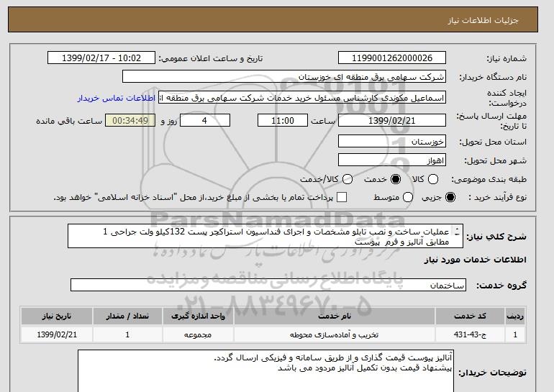Click the unit cell مجموعه
Viewport: 554px width, 392px height.
[198, 334]
